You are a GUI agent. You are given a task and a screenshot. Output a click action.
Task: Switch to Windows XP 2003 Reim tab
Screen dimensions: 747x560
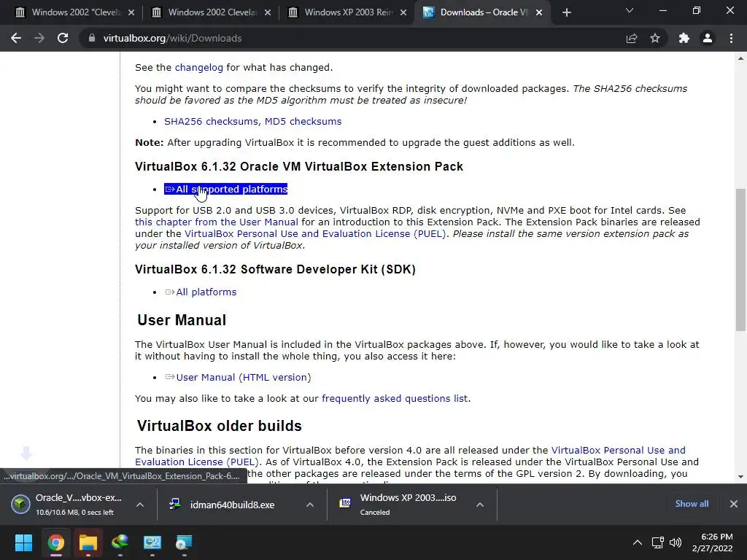[x=345, y=12]
